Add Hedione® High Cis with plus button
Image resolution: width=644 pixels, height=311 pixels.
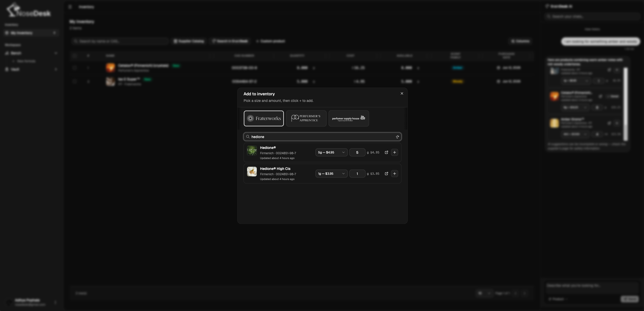tap(394, 174)
